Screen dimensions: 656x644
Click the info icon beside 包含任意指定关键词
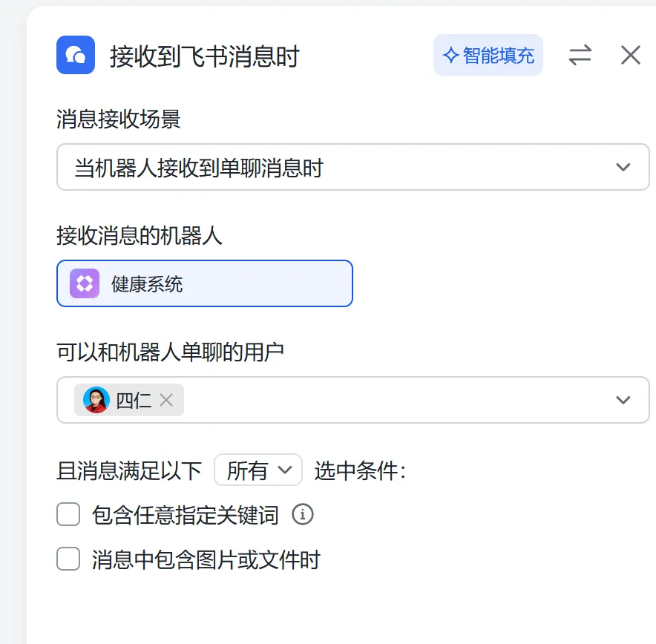pos(302,514)
